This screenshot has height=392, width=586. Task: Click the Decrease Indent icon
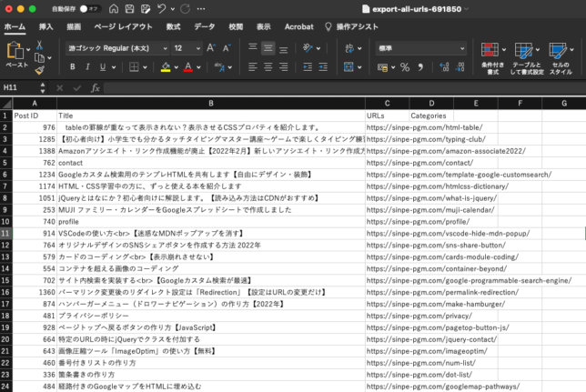coord(308,67)
